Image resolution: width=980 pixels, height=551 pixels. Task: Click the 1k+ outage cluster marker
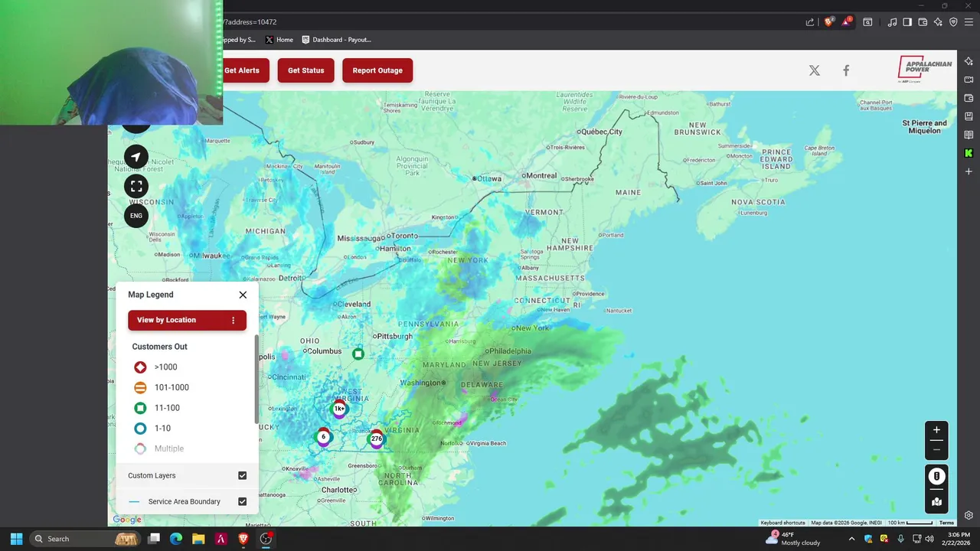pyautogui.click(x=339, y=409)
